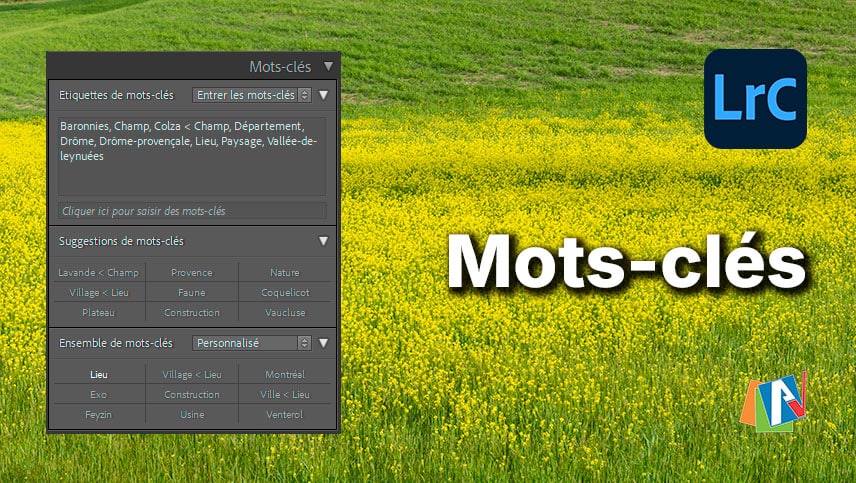Add suggested keyword Nature
Image resolution: width=856 pixels, height=483 pixels.
[x=285, y=272]
